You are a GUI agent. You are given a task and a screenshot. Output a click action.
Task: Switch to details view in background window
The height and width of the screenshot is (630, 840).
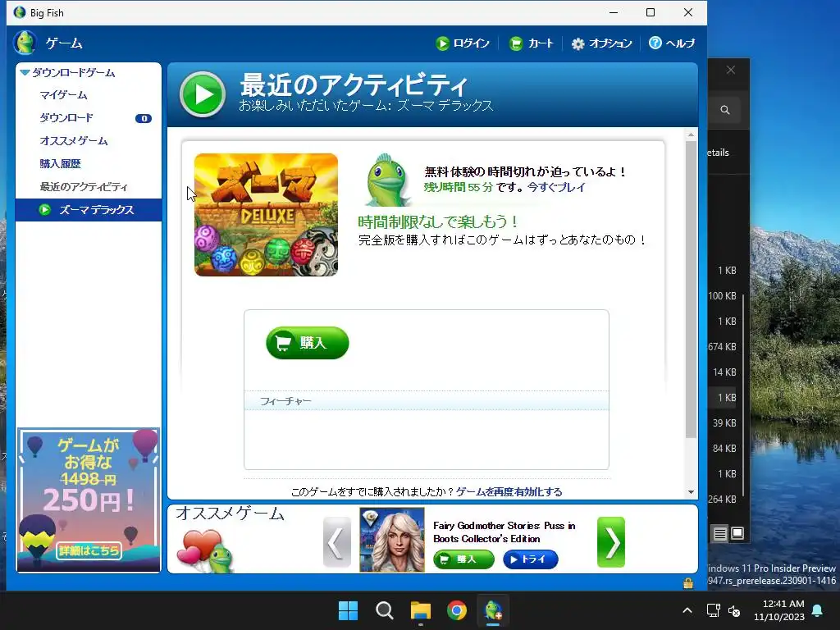(x=720, y=533)
